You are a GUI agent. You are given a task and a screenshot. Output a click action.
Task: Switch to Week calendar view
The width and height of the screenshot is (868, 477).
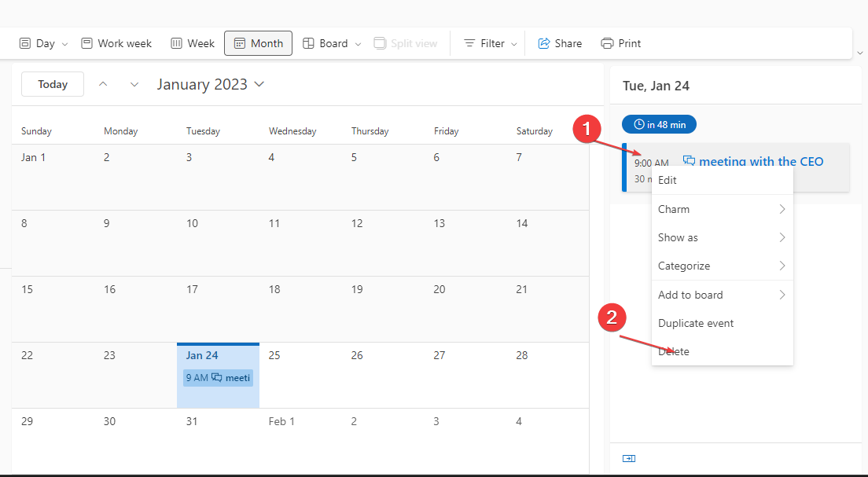193,43
